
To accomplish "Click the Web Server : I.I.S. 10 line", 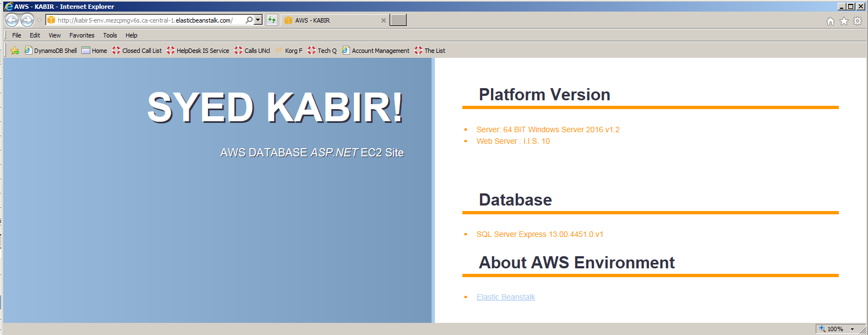I will (x=513, y=142).
